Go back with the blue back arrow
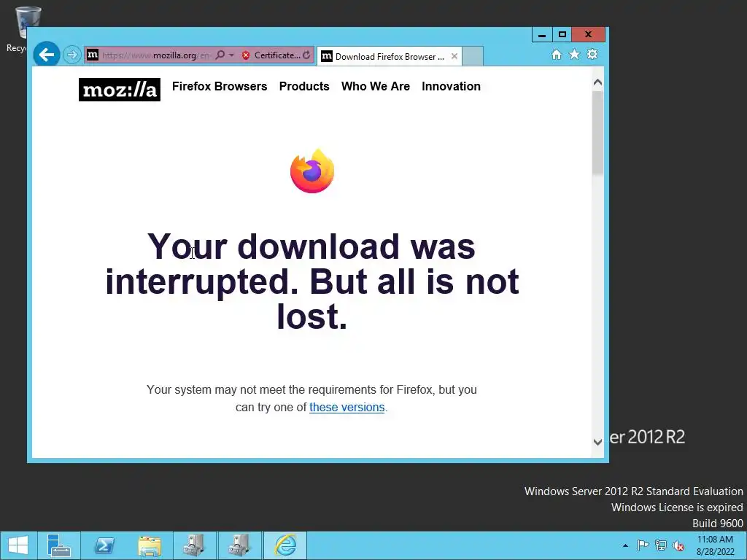 tap(46, 55)
